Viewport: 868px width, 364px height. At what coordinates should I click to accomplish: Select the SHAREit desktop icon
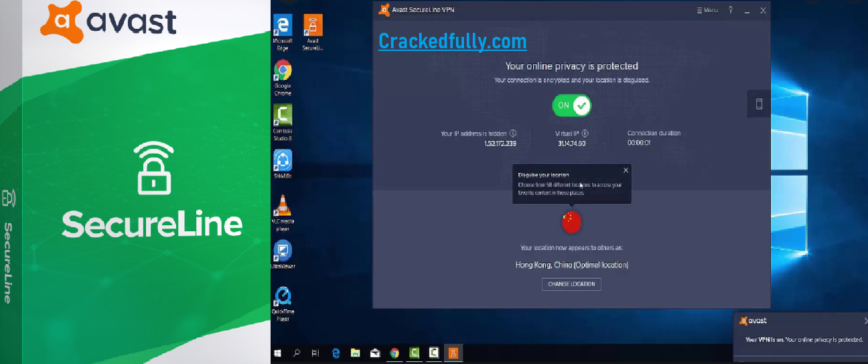[283, 164]
